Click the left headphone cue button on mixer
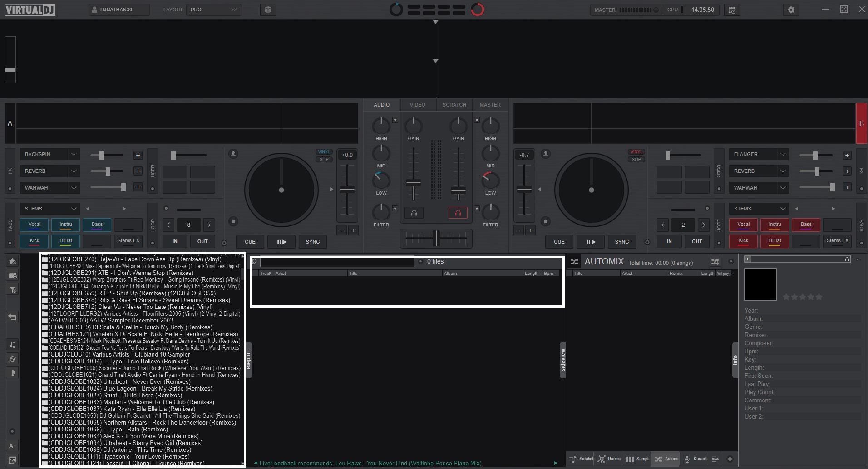The width and height of the screenshot is (868, 469). pos(414,212)
